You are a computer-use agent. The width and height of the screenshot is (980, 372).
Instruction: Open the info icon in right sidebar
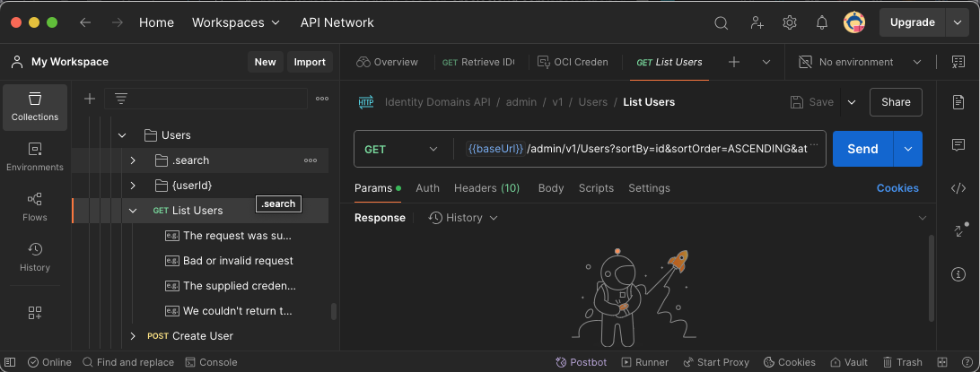(958, 274)
